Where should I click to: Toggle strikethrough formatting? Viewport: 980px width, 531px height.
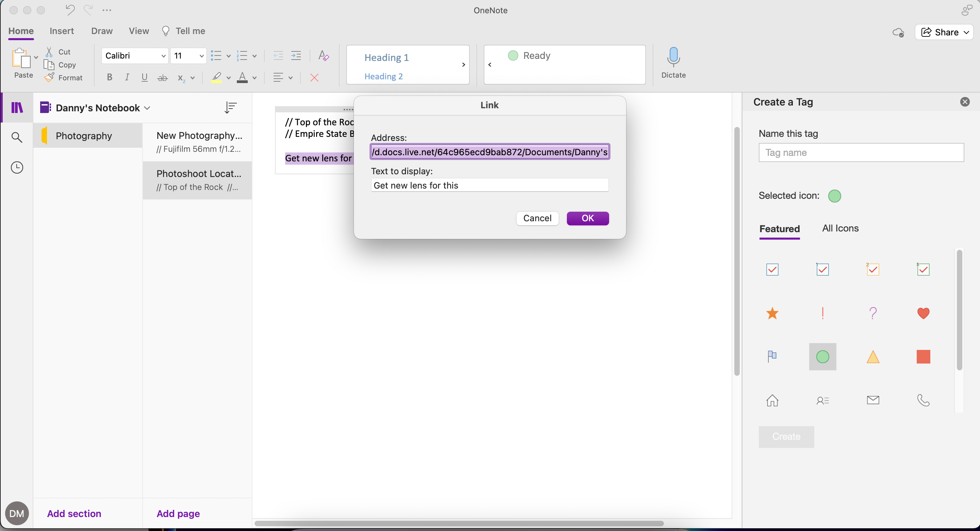(162, 77)
